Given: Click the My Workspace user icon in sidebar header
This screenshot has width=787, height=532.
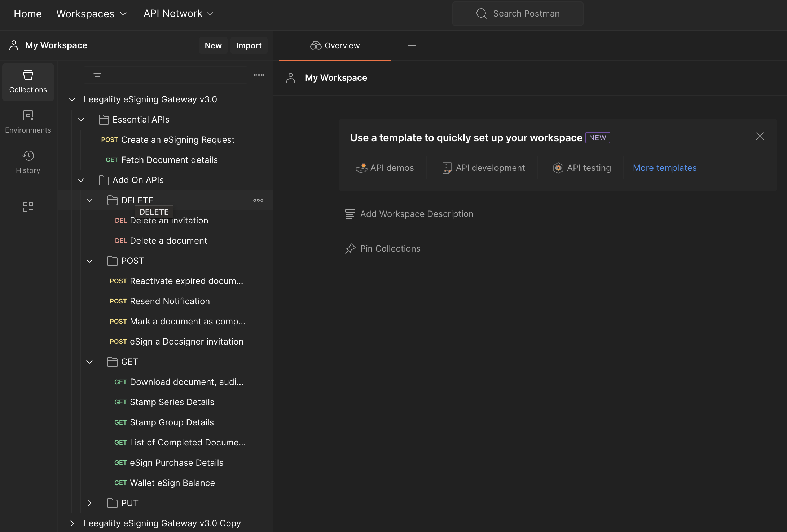Looking at the screenshot, I should (14, 45).
